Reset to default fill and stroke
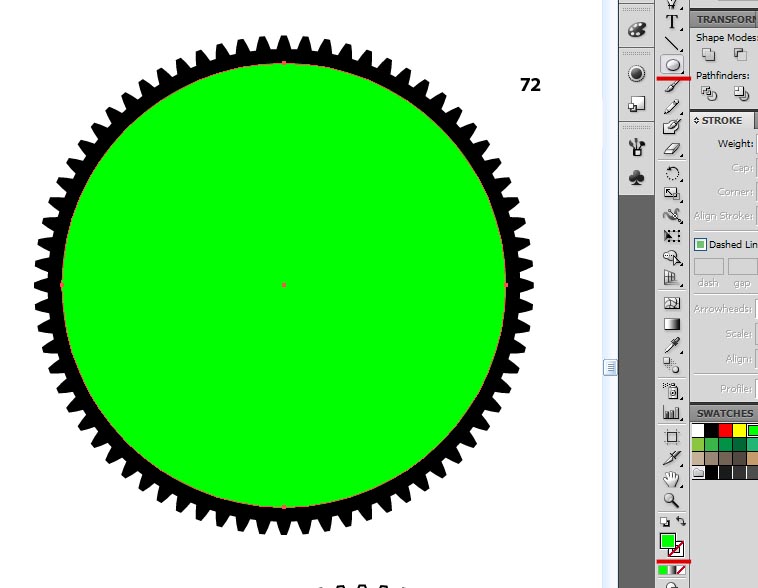The width and height of the screenshot is (758, 588). (x=665, y=522)
